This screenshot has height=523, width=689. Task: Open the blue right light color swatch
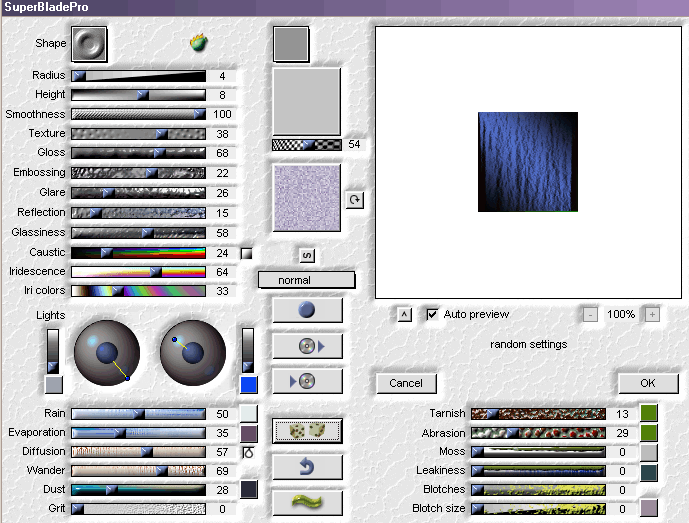249,385
